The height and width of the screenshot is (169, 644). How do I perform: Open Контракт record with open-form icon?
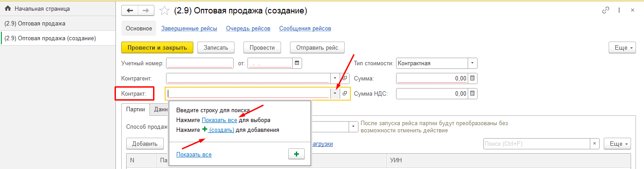345,93
